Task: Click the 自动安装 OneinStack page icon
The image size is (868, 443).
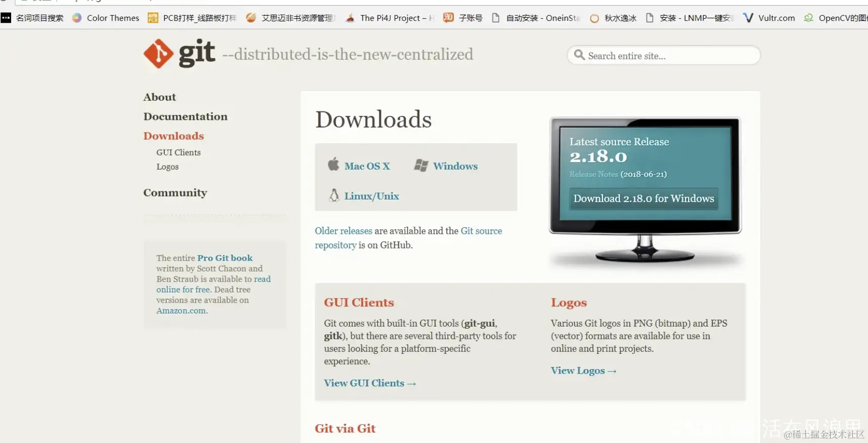Action: 496,18
